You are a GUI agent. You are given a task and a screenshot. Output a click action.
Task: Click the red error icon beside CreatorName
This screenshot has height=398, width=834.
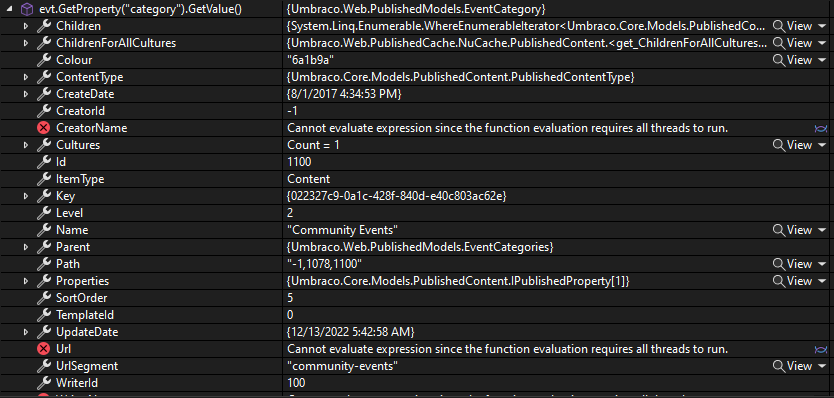(44, 128)
